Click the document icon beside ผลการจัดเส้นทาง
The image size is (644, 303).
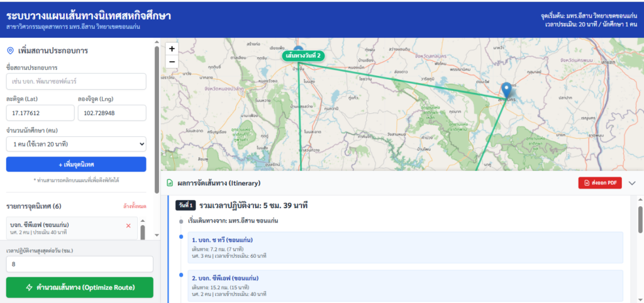[170, 183]
